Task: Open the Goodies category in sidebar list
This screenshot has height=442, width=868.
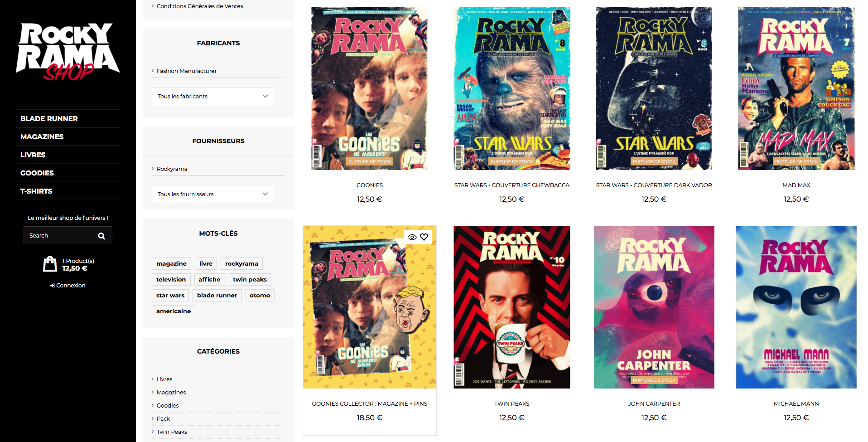Action: click(168, 405)
